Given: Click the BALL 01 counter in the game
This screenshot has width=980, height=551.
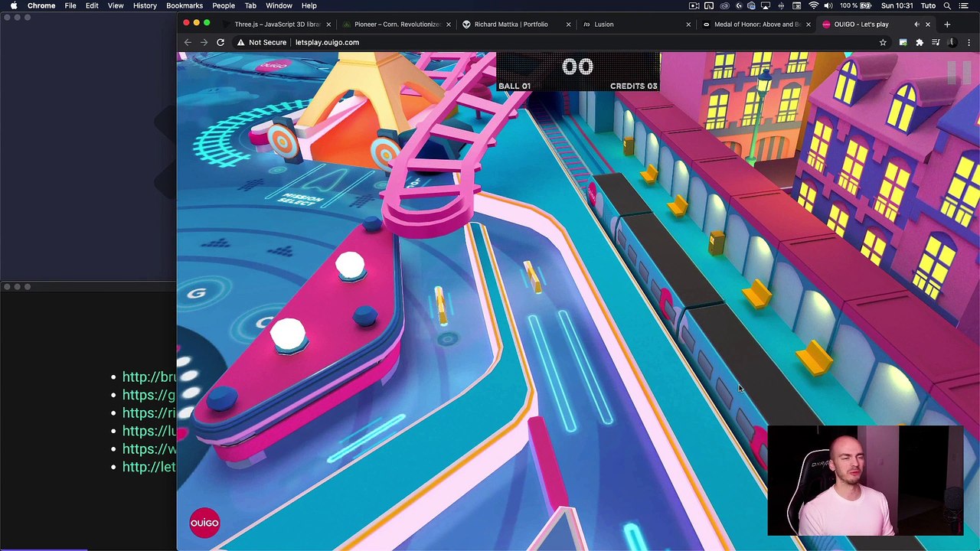Looking at the screenshot, I should [x=514, y=86].
